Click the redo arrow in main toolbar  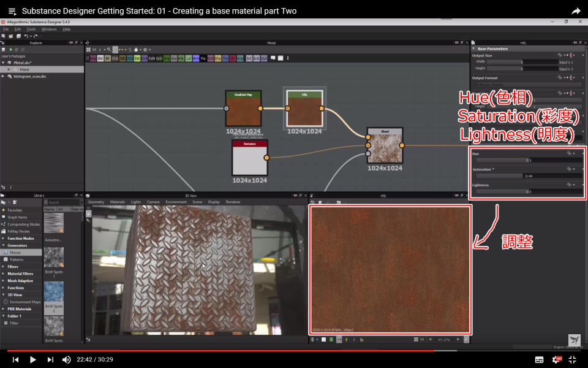[36, 36]
